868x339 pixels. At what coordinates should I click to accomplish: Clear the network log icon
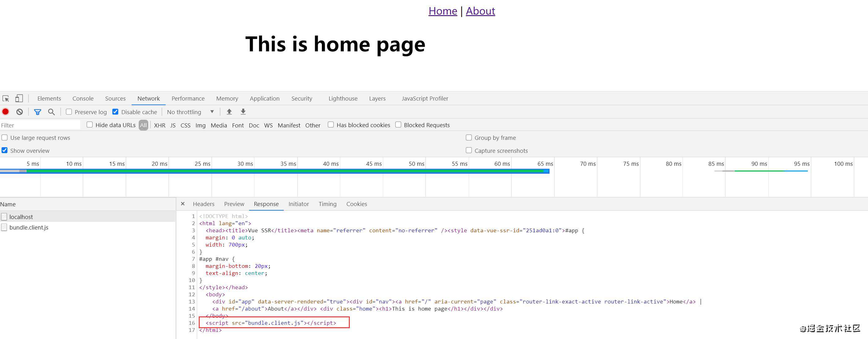click(x=20, y=112)
